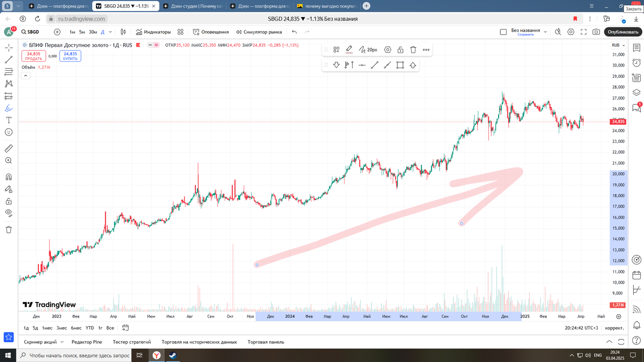This screenshot has width=644, height=362.
Task: Toggle hide all drawings eye icon
Action: click(x=9, y=213)
